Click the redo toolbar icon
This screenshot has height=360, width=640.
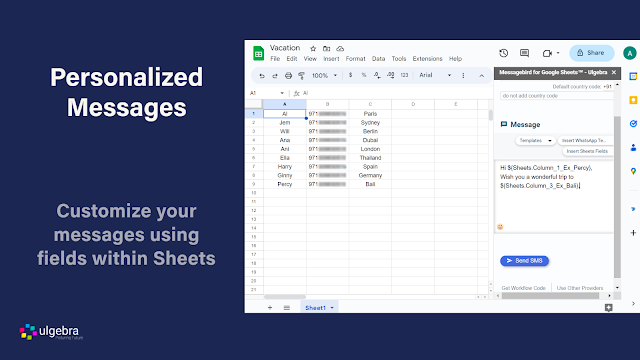click(x=275, y=76)
